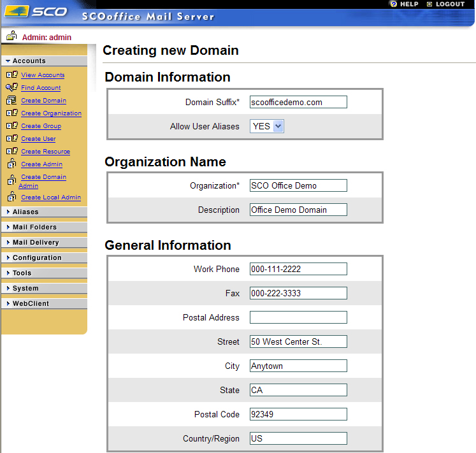Click the Logout link
This screenshot has width=476, height=453.
[x=446, y=4]
